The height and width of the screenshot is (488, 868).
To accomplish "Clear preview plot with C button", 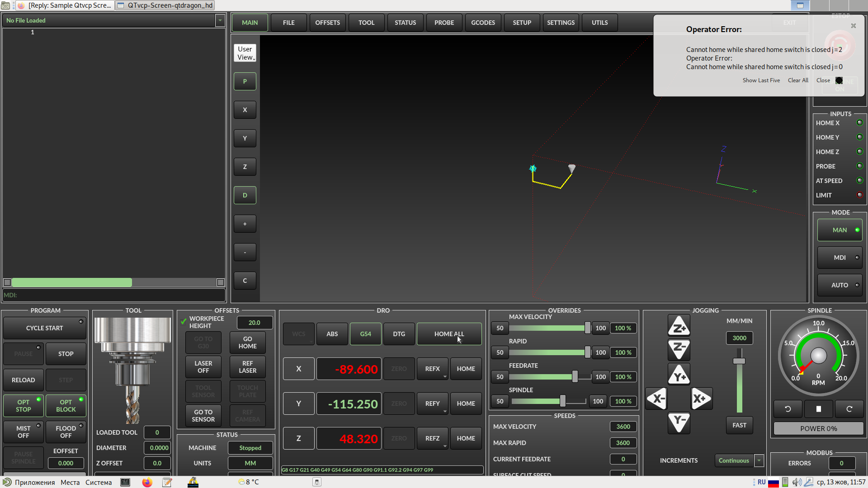I will (x=245, y=281).
